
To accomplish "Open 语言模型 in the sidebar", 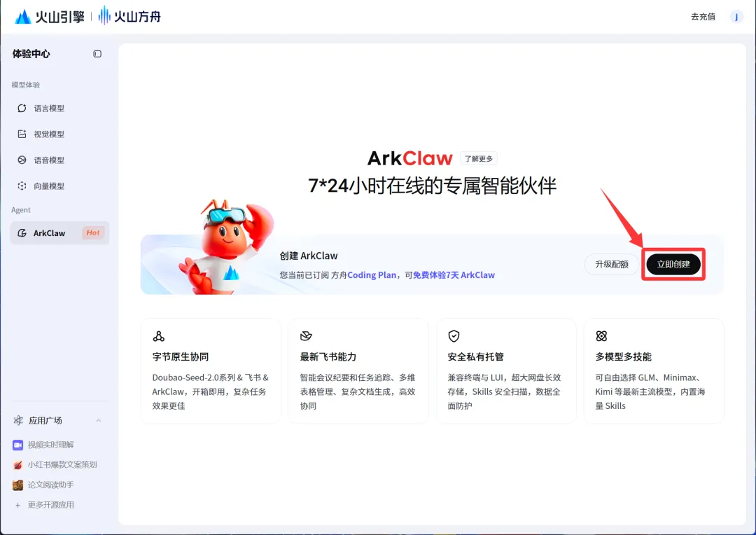I will [x=59, y=108].
